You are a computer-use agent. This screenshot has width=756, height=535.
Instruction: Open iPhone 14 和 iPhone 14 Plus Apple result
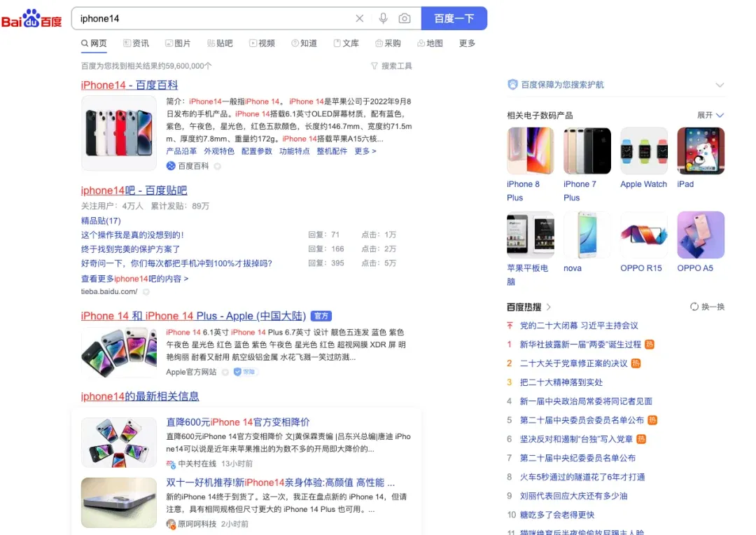pos(193,316)
